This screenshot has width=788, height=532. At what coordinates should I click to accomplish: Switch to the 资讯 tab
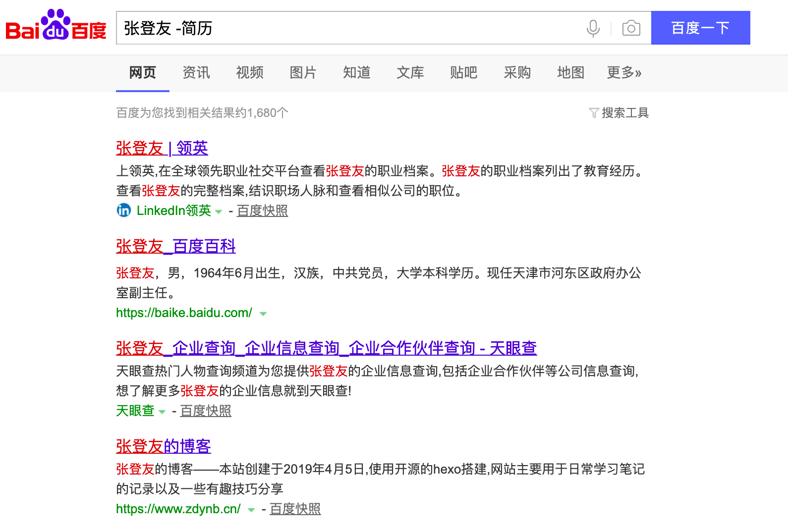pos(196,73)
